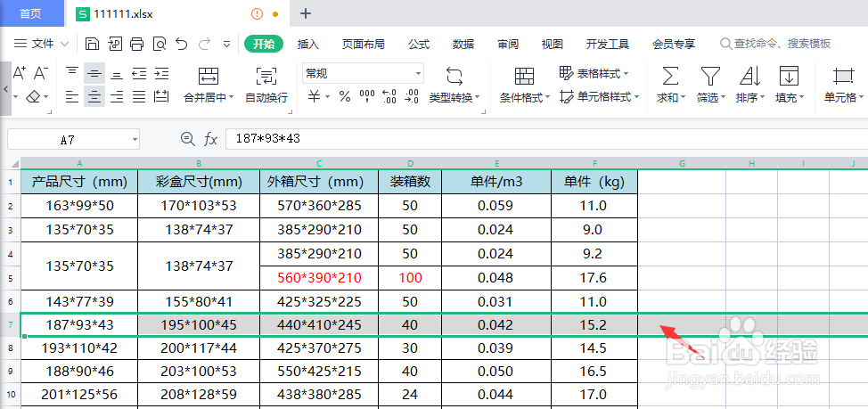The width and height of the screenshot is (868, 409).
Task: Apply percent style format
Action: click(x=345, y=97)
